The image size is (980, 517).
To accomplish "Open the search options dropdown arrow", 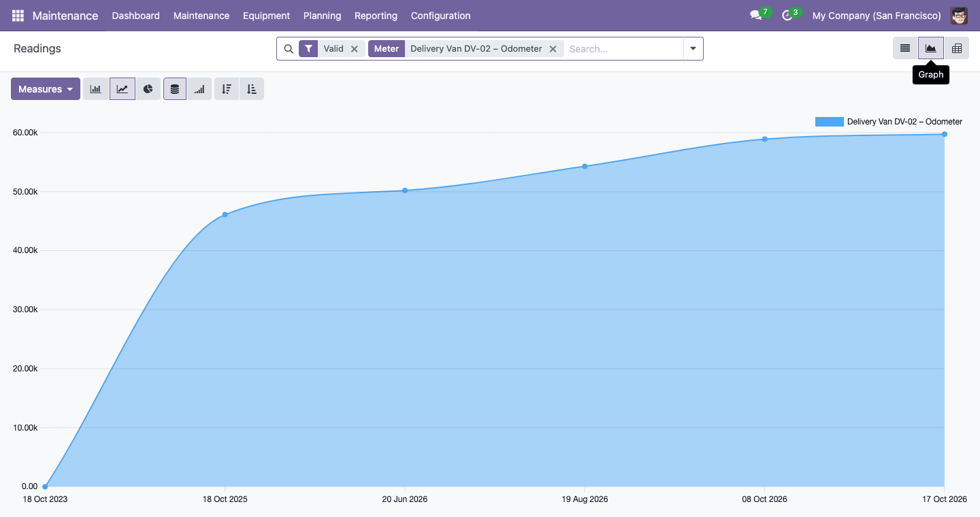I will pyautogui.click(x=693, y=49).
